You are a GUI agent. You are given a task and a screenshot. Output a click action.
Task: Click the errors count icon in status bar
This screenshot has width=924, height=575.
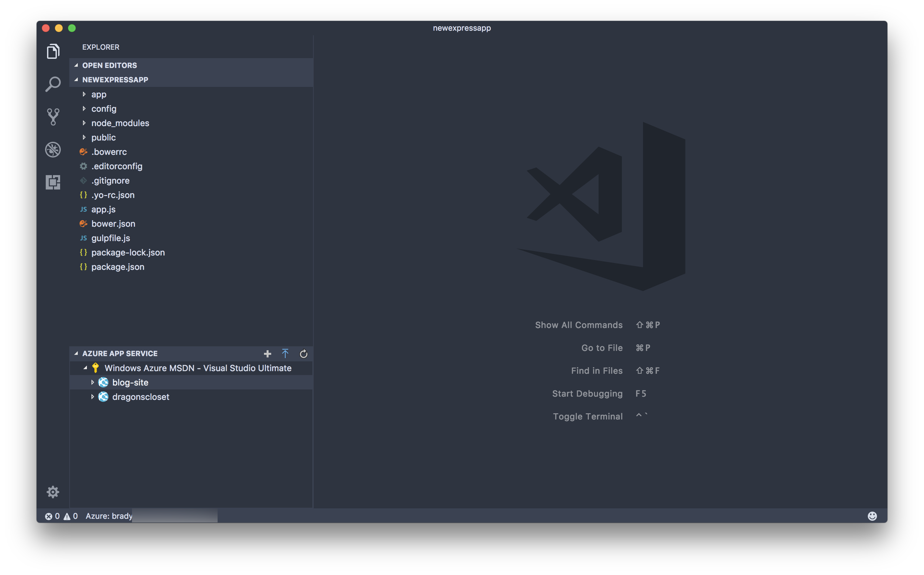(49, 516)
